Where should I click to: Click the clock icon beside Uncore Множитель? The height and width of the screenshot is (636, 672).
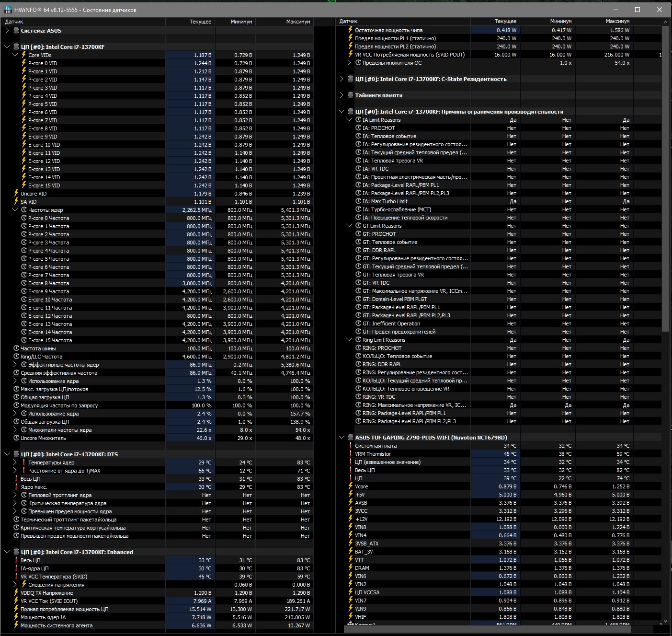[16, 438]
